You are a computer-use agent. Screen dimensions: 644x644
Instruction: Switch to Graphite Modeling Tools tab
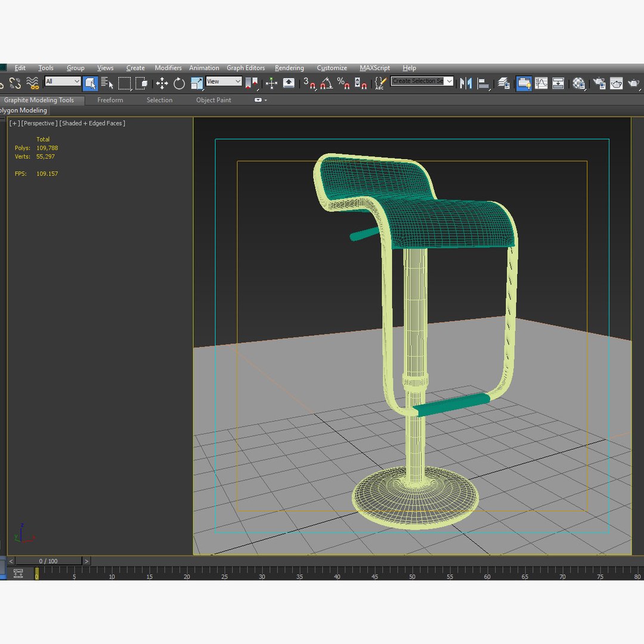39,100
